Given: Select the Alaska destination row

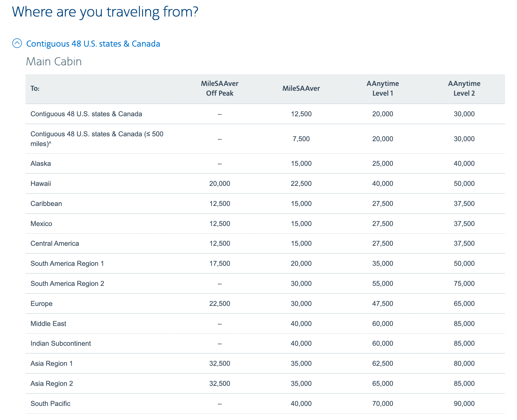Looking at the screenshot, I should click(40, 163).
